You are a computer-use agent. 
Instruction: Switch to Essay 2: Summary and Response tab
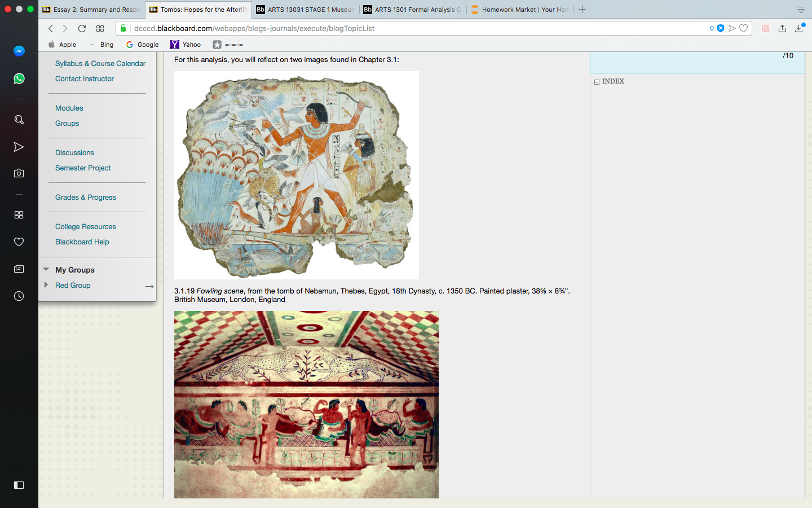click(91, 10)
